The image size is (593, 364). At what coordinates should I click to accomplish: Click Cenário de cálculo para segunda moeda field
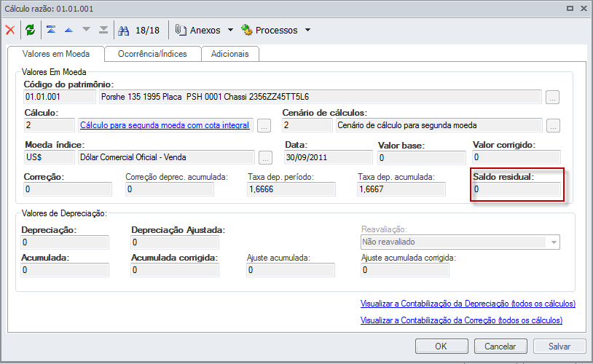coord(439,125)
